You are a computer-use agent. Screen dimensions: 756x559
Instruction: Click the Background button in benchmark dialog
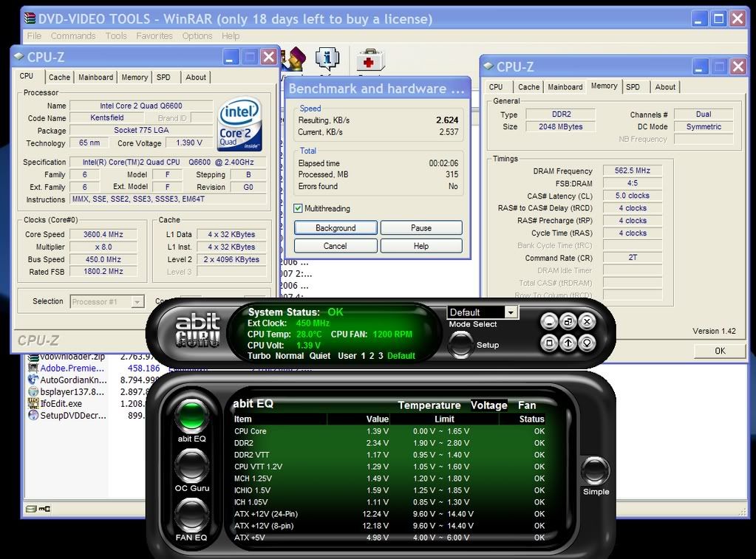pyautogui.click(x=336, y=228)
